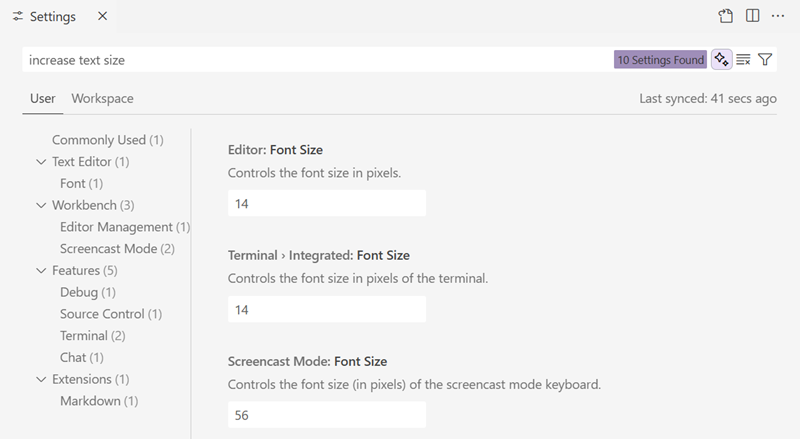Viewport: 800px width, 439px height.
Task: Click the Settings tab icon
Action: 18,17
